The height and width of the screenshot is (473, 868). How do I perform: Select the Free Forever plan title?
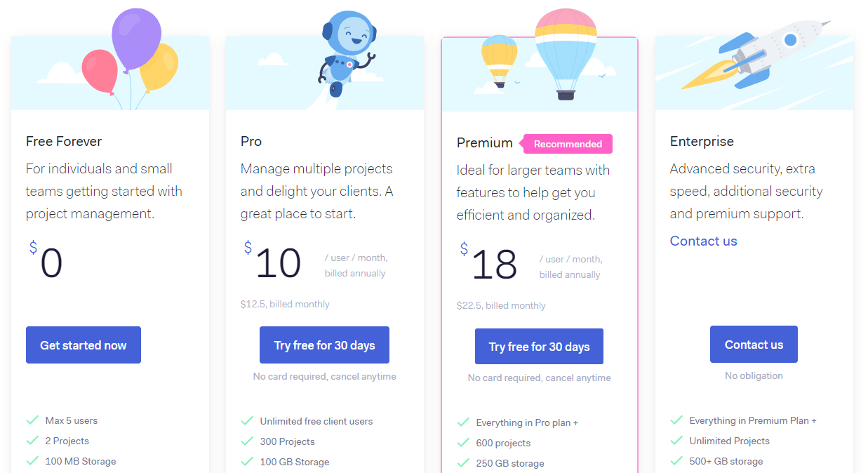[64, 141]
